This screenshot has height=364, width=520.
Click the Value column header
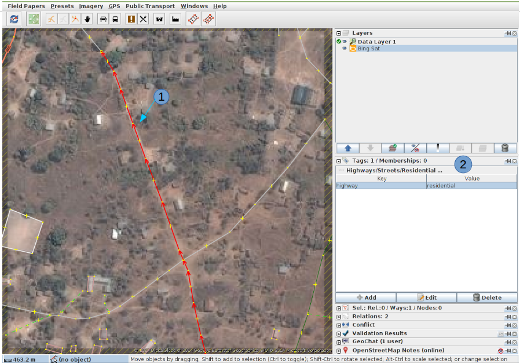point(472,179)
